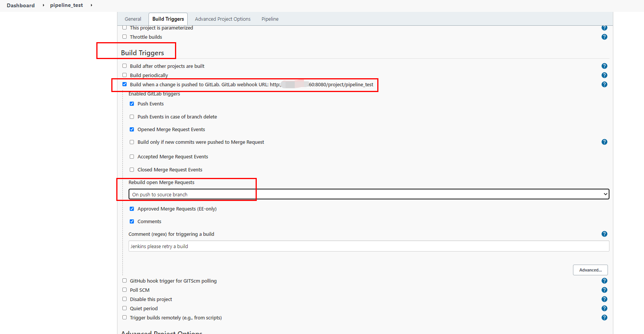
Task: Tick Closed Merge Request Events
Action: pyautogui.click(x=132, y=169)
